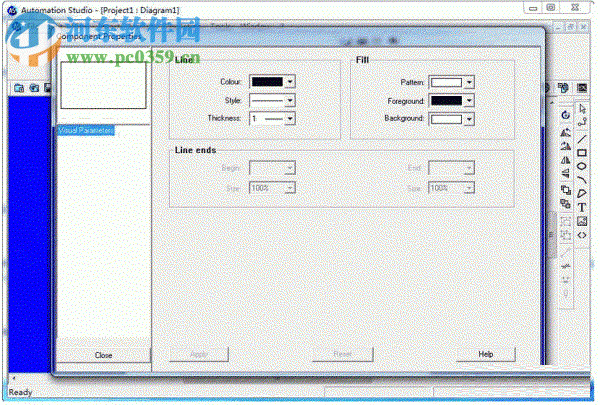Click the greyed ungroup icon

pos(566,235)
